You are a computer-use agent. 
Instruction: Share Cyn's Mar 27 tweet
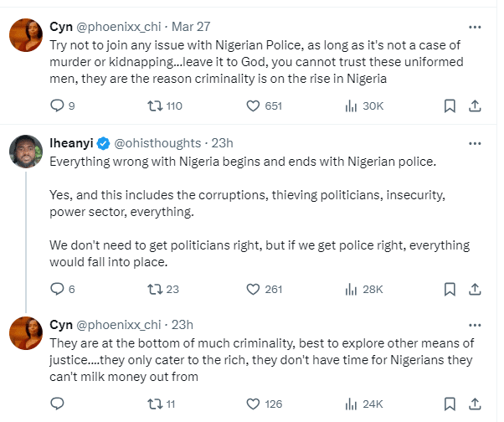pyautogui.click(x=474, y=106)
